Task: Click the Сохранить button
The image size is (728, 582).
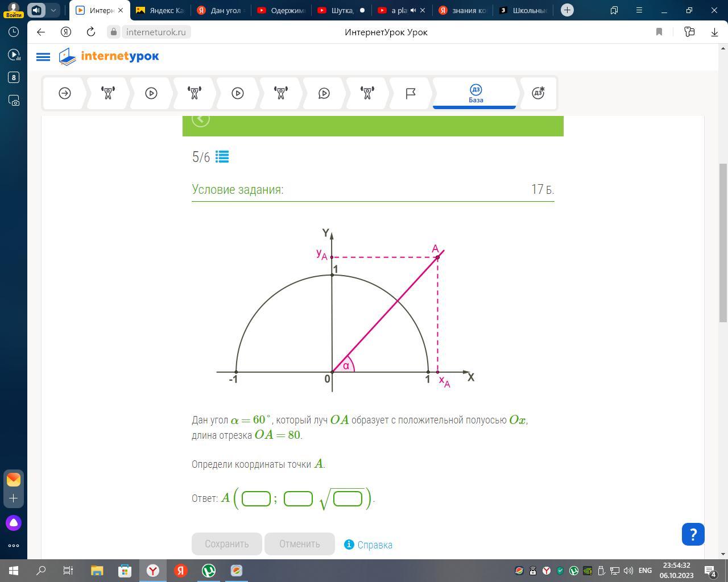Action: coord(226,544)
